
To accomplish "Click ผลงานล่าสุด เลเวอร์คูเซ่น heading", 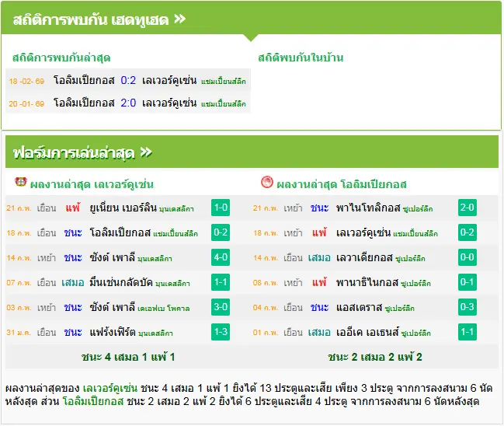I will [92, 184].
